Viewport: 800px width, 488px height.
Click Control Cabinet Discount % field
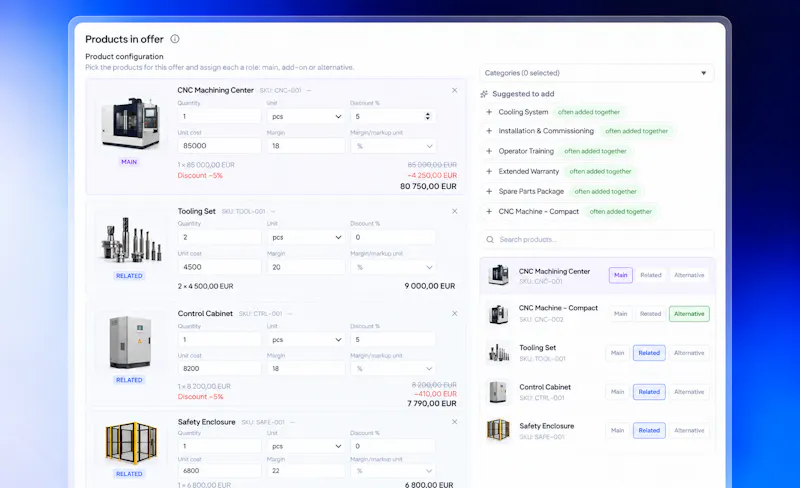393,339
